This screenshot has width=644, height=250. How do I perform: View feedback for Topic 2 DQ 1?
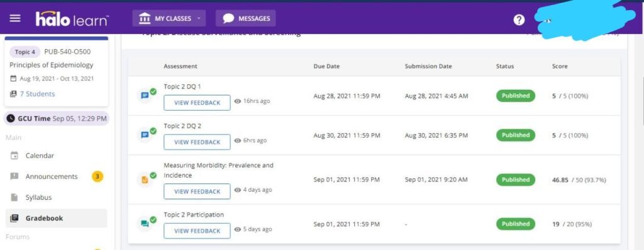coord(197,102)
